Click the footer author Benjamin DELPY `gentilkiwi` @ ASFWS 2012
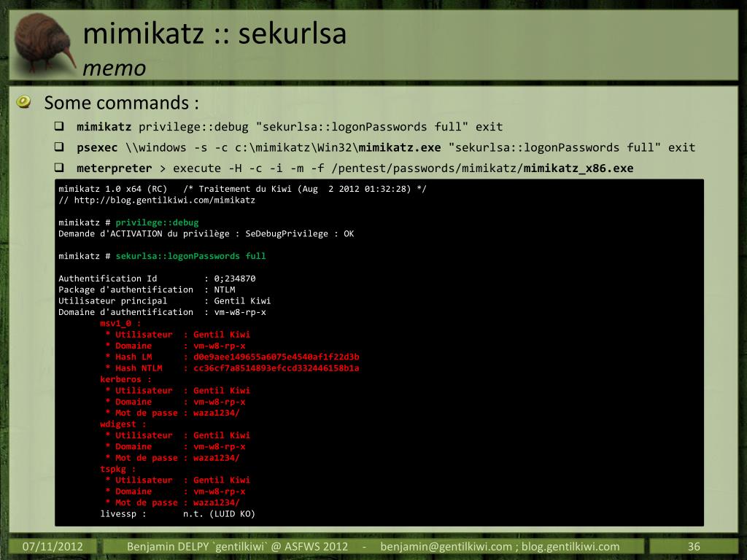The image size is (747, 560). tap(237, 546)
